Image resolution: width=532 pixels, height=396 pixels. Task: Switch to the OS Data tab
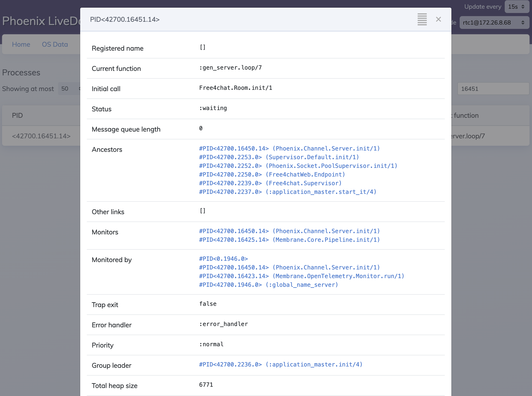point(55,44)
